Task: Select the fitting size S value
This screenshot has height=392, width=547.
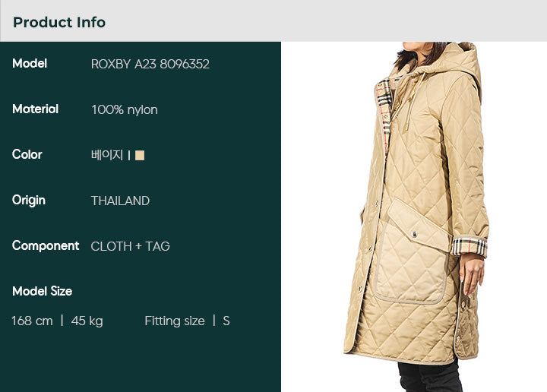Action: click(226, 321)
